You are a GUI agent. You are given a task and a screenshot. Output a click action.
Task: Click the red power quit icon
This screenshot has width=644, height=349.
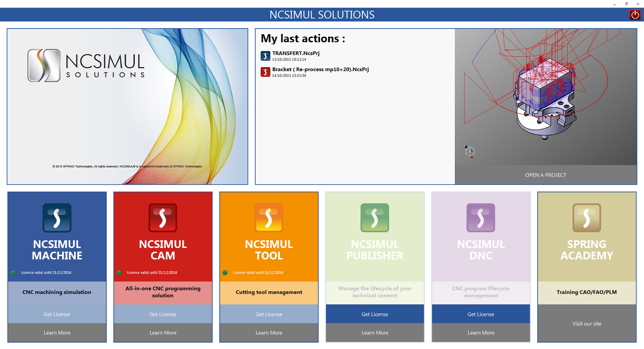(635, 14)
